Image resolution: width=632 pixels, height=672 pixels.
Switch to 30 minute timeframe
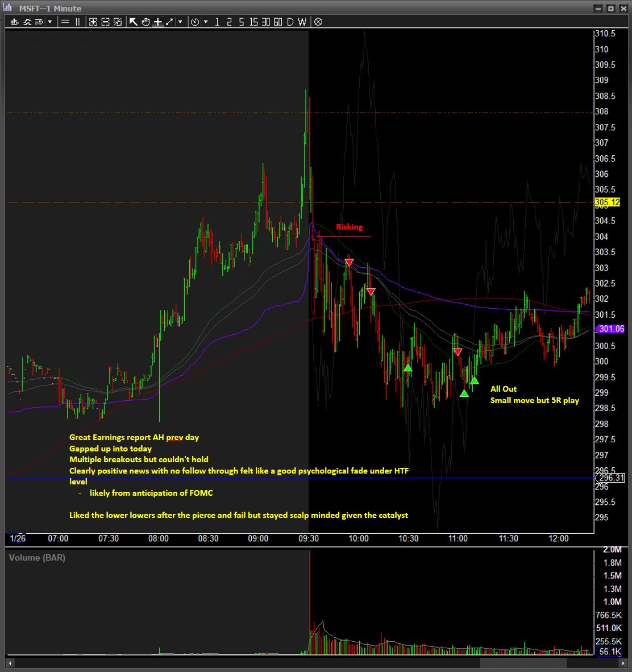(x=265, y=22)
